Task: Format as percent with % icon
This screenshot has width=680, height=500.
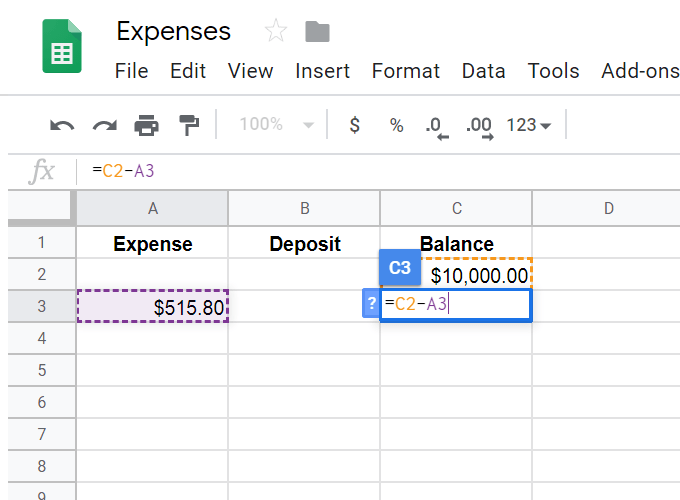Action: (x=396, y=125)
